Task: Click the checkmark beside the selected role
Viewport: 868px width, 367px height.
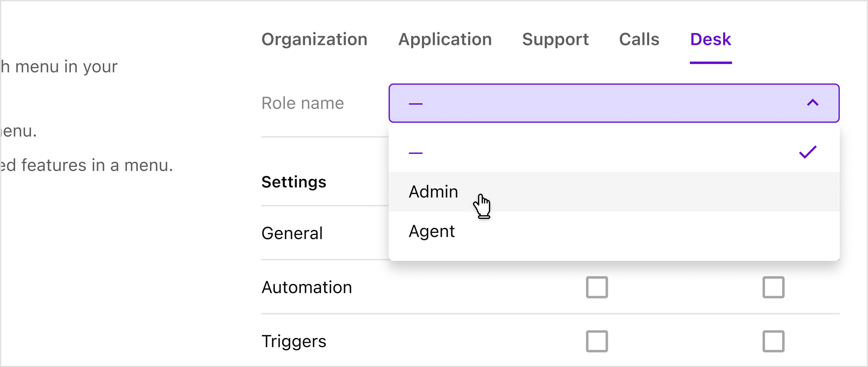Action: tap(807, 152)
